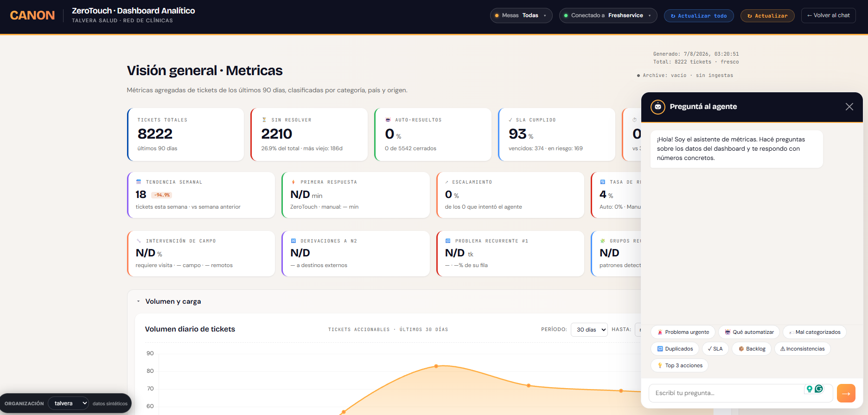
Task: Open the Mesas Todas dropdown
Action: tap(521, 15)
